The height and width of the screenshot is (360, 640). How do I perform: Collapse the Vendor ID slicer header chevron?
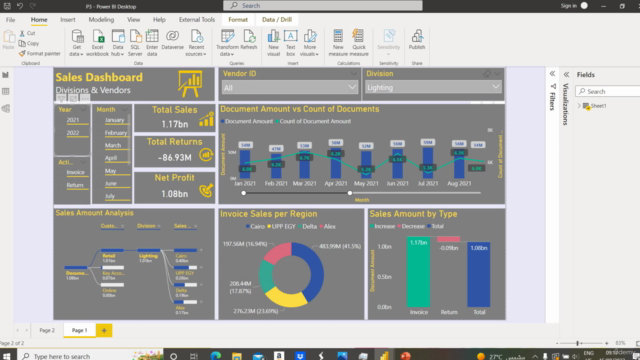pyautogui.click(x=353, y=74)
